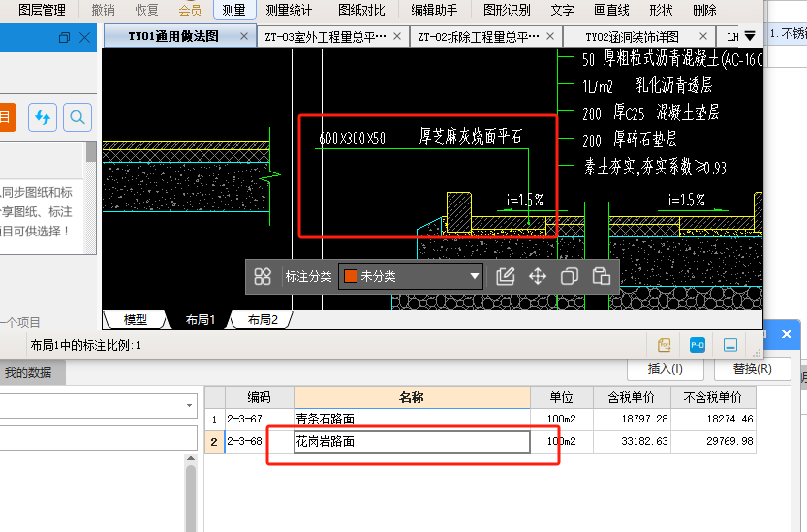807x532 pixels.
Task: Select the 画直线 tool
Action: pyautogui.click(x=611, y=10)
